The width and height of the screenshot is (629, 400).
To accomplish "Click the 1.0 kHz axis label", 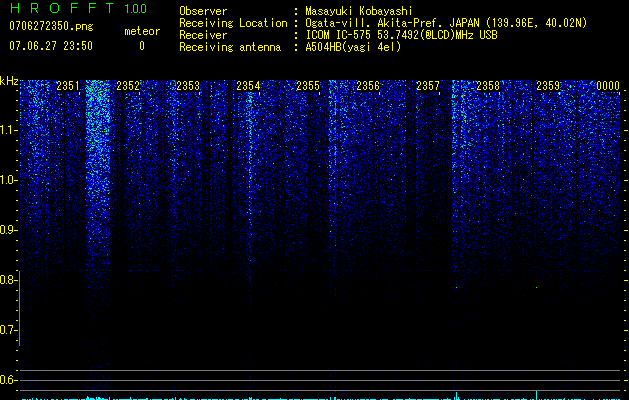I will click(x=8, y=180).
